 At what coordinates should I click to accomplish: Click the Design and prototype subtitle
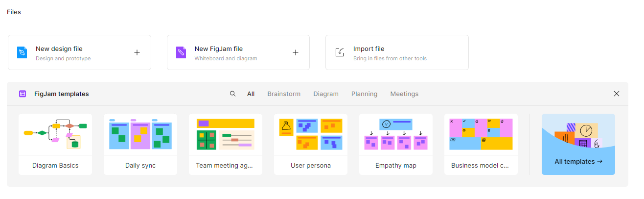[x=63, y=58]
